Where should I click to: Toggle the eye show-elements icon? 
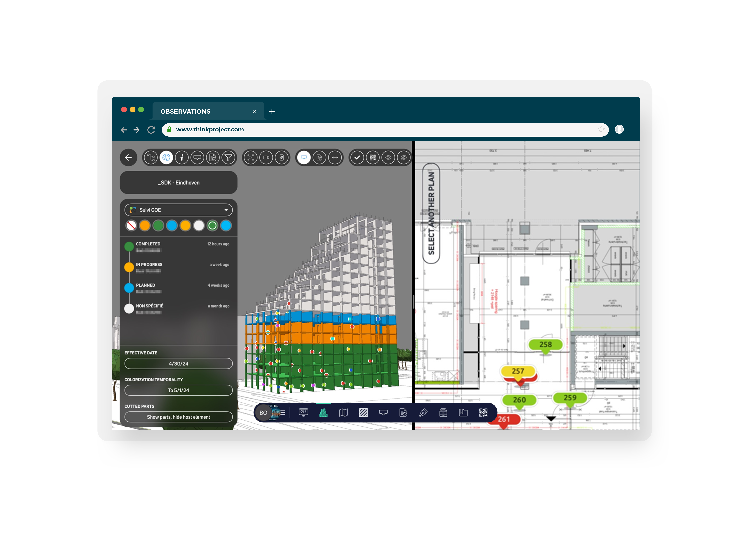click(x=388, y=158)
